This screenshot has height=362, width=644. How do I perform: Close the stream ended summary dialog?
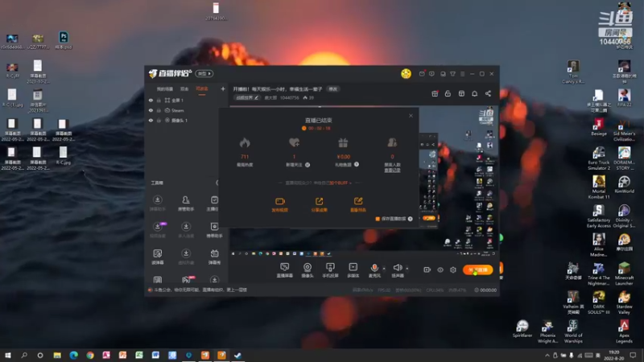411,116
